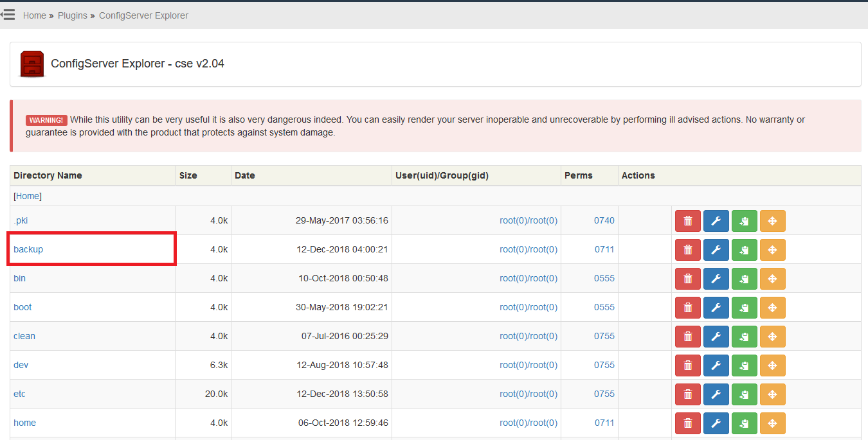Open the etc directory
The width and height of the screenshot is (868, 440).
point(19,394)
